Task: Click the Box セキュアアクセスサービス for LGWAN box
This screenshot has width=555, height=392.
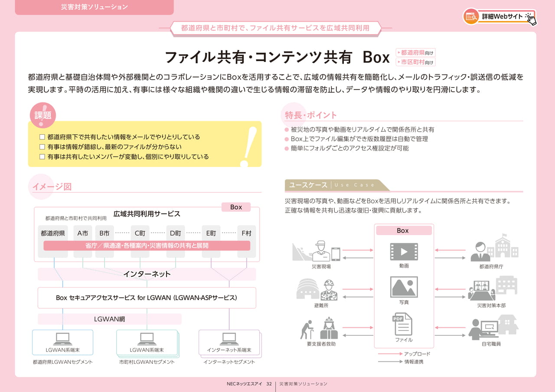Action: click(147, 298)
